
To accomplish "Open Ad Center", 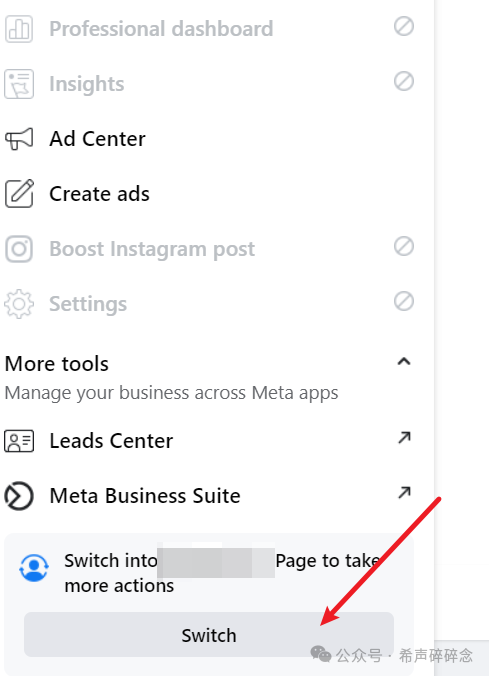I will point(97,139).
